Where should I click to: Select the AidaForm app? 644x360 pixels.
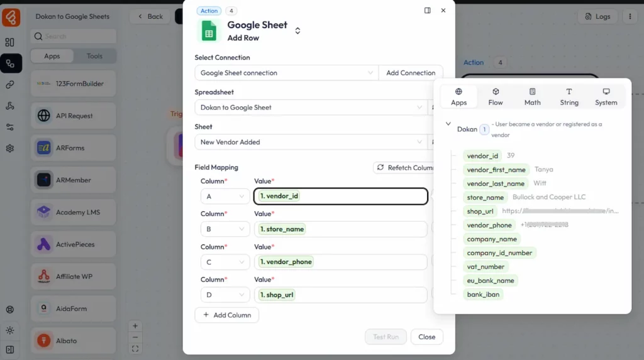(x=73, y=308)
